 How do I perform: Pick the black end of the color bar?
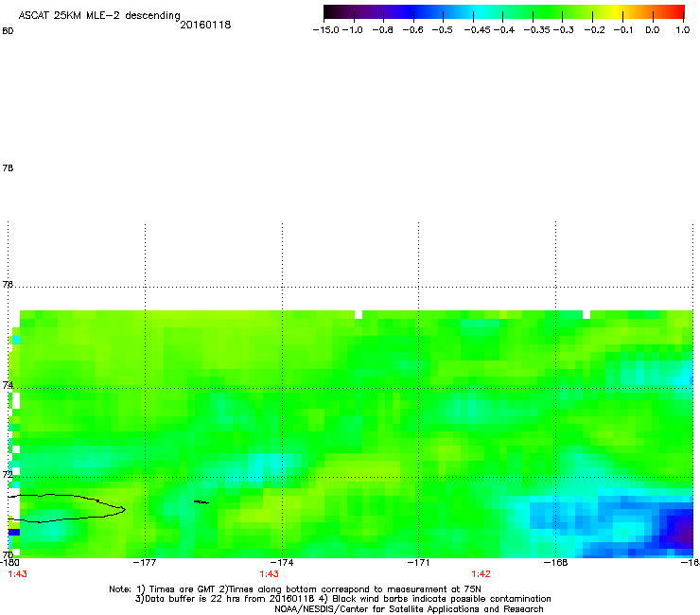tap(329, 11)
